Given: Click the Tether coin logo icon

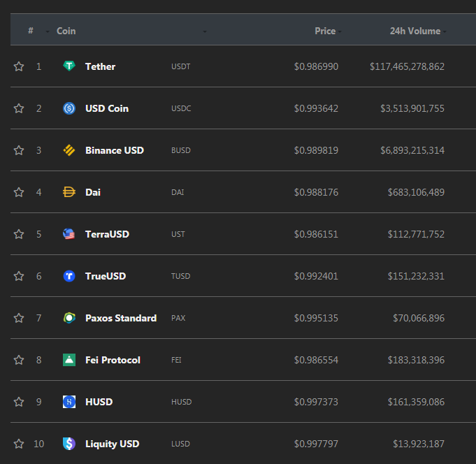Looking at the screenshot, I should click(69, 66).
